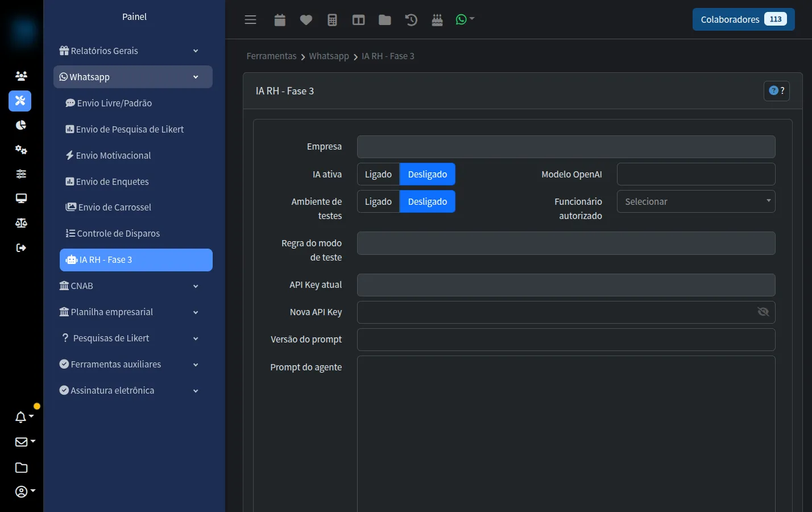Expand the CNAB menu
Image resolution: width=812 pixels, height=512 pixels.
click(133, 286)
